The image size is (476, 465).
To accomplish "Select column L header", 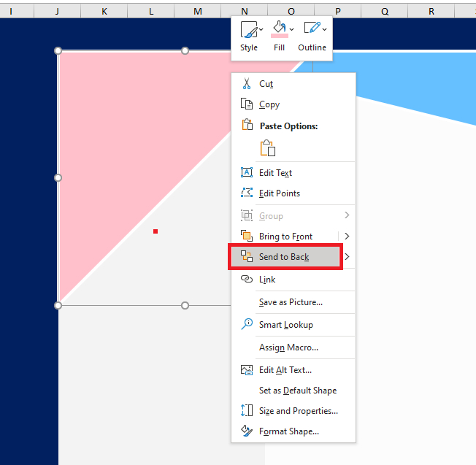I will coord(151,11).
